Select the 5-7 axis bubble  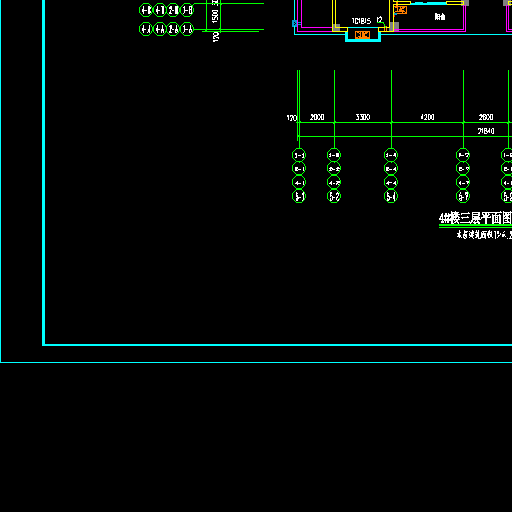[x=463, y=196]
